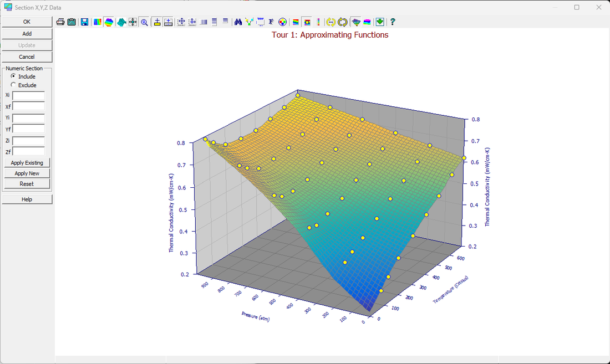610x364 pixels.
Task: Click the Xi input field
Action: coord(28,95)
